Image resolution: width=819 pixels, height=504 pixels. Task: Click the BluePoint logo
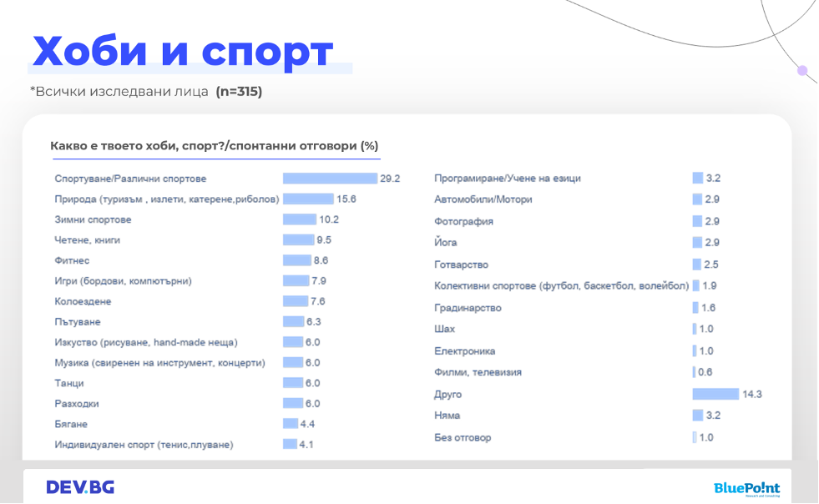[x=746, y=489]
